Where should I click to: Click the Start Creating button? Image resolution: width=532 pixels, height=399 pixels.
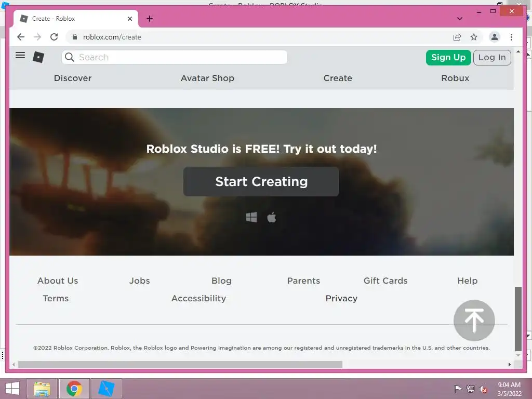click(261, 181)
